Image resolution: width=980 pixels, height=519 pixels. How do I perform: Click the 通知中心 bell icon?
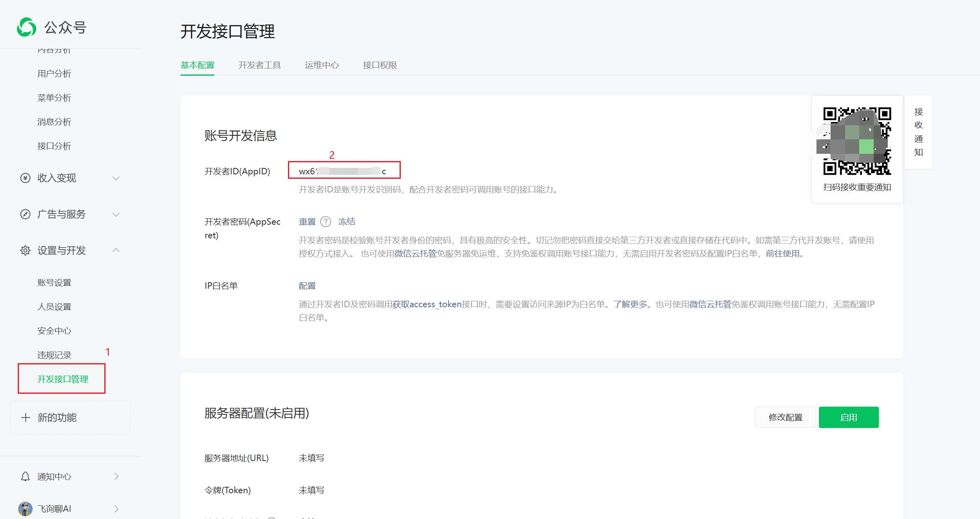tap(25, 476)
